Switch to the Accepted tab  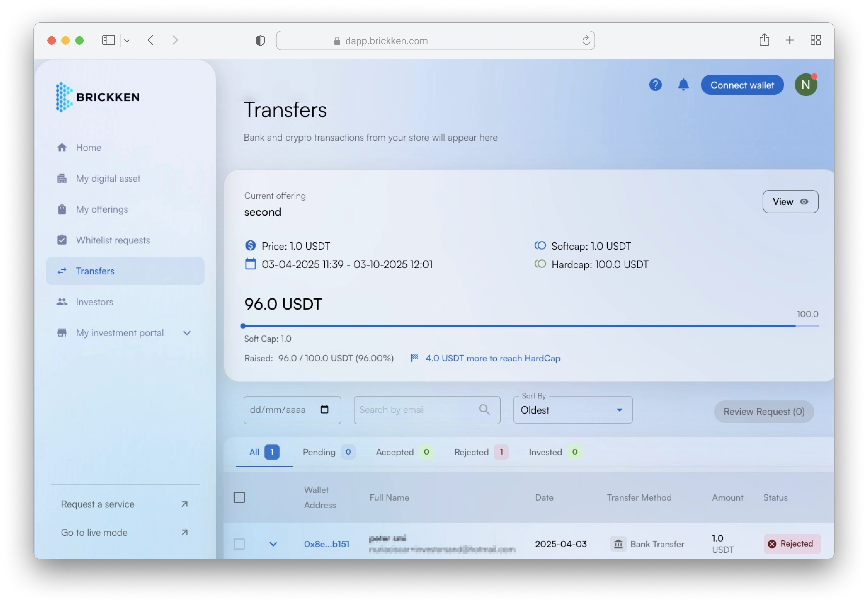coord(405,452)
